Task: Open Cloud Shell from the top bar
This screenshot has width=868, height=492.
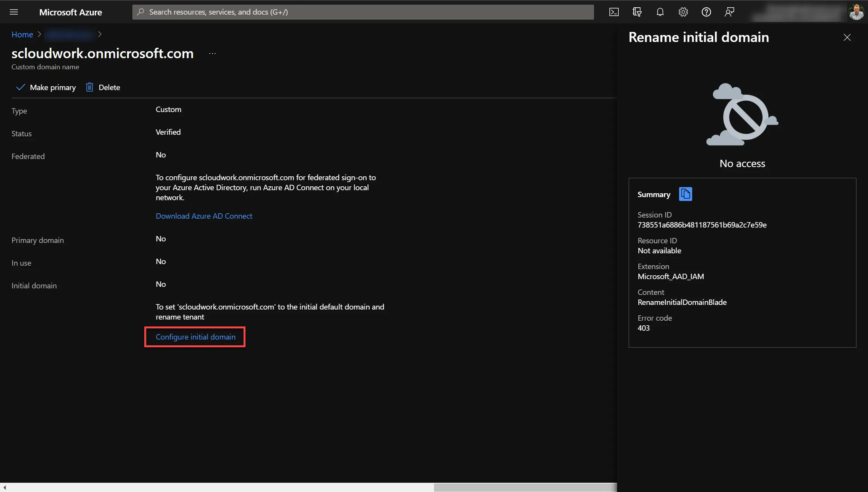Action: coord(614,12)
